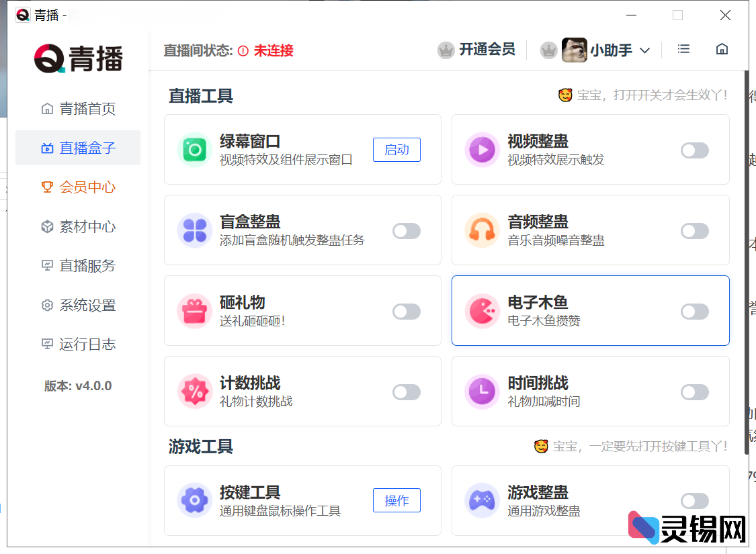Click the 游戏整蛊 gamepad icon
756x554 pixels.
[x=482, y=500]
